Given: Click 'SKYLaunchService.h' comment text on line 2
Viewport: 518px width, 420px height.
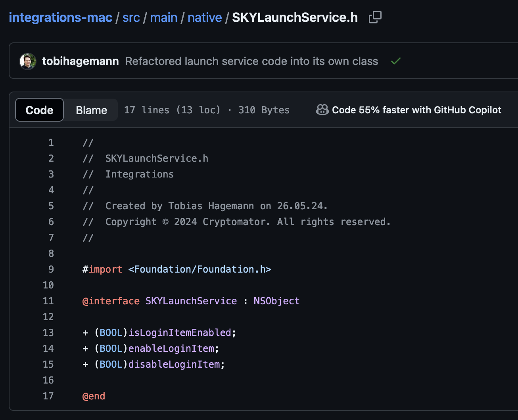Looking at the screenshot, I should coord(157,158).
